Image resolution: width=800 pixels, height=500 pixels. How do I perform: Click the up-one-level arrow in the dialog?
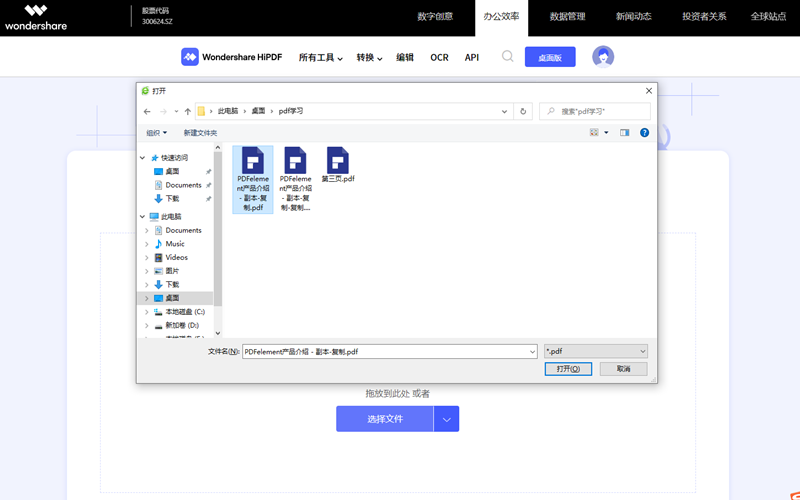(x=187, y=112)
